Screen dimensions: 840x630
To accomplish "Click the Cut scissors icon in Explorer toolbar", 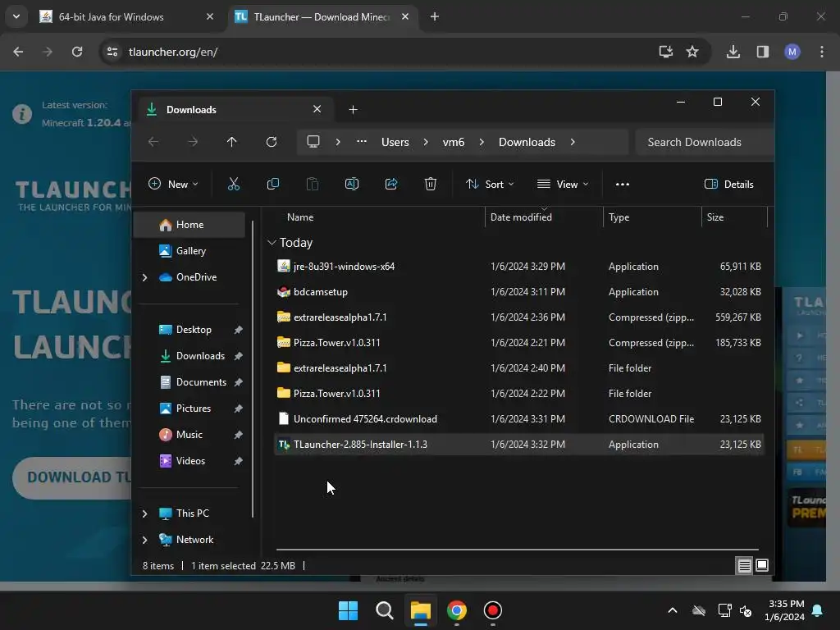I will point(234,185).
